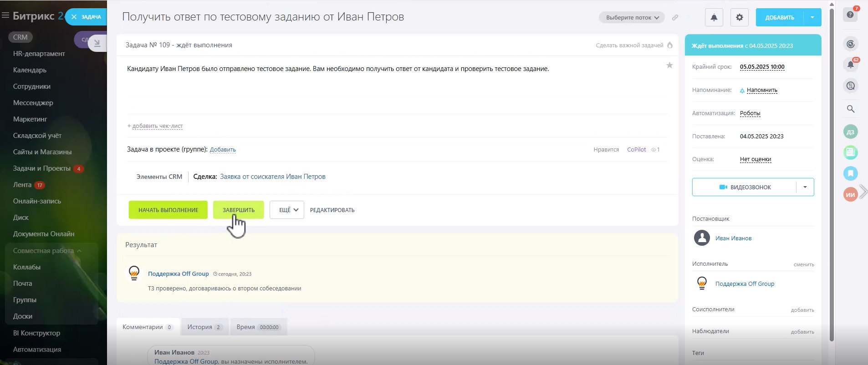Click the Иван Иванов avatar icon
The width and height of the screenshot is (868, 365).
(x=702, y=238)
